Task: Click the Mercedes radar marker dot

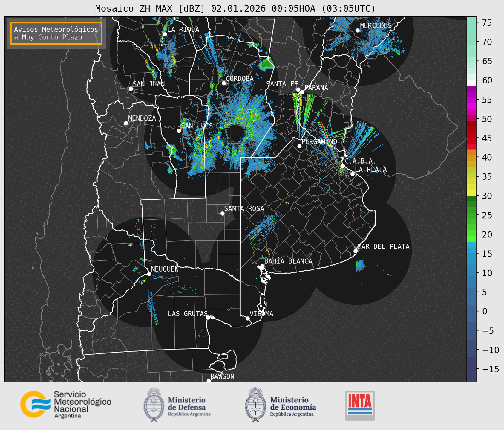Action: [357, 30]
